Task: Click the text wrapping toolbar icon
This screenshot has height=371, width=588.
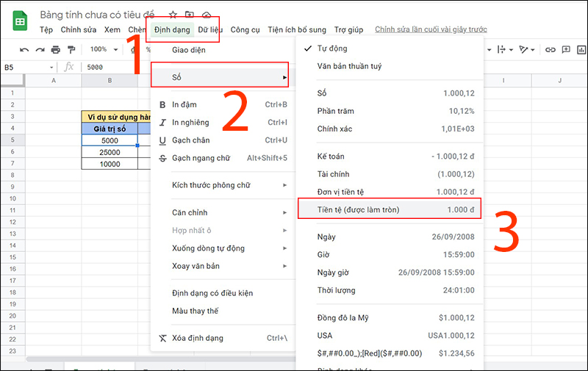Action: [x=501, y=49]
